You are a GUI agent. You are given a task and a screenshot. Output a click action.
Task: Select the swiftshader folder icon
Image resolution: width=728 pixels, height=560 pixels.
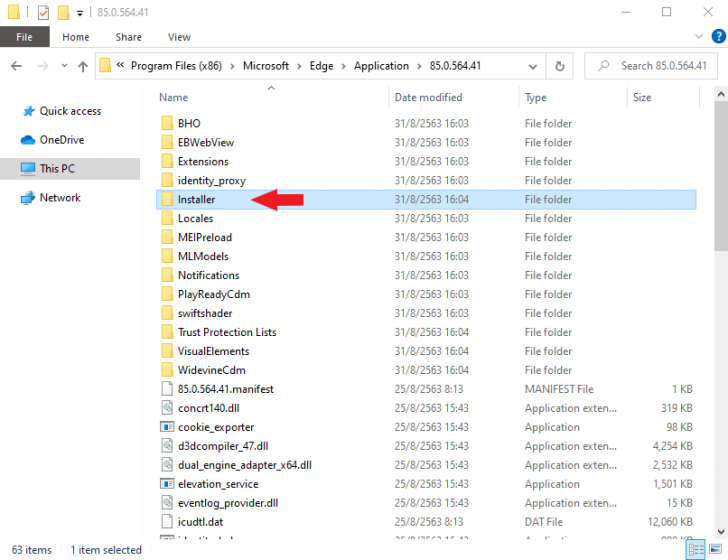167,313
